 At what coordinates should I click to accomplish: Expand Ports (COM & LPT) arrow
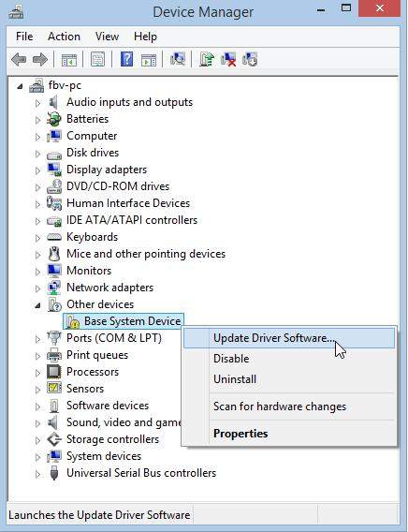(x=38, y=339)
